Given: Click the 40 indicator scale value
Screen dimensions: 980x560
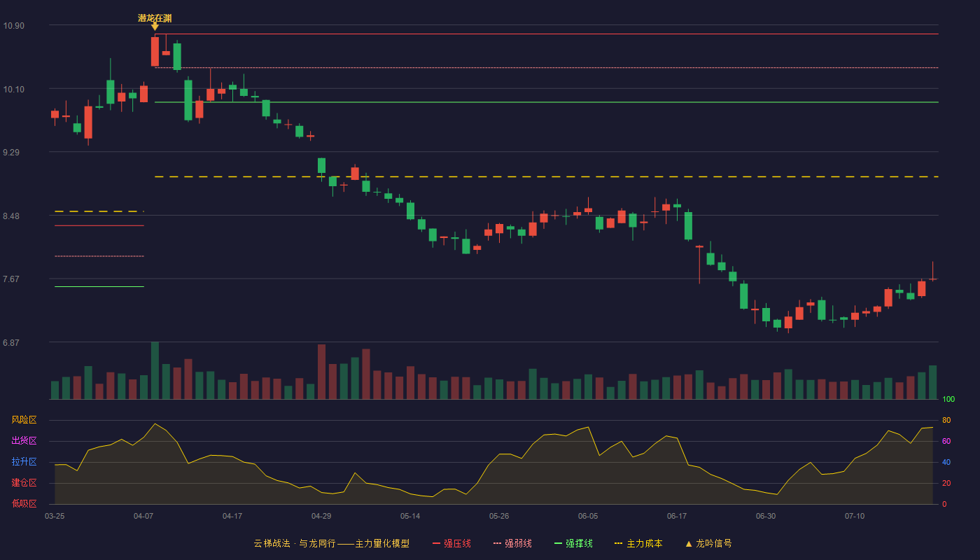Looking at the screenshot, I should tap(946, 462).
